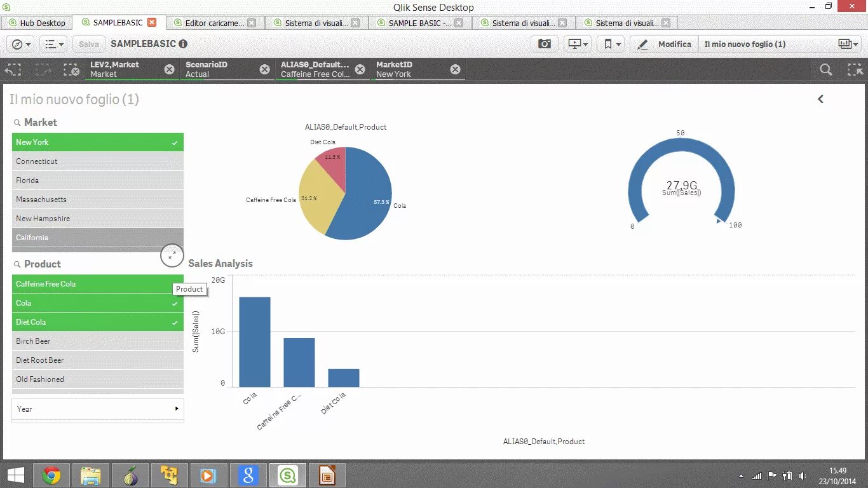Select Birch Beer product

[x=98, y=341]
